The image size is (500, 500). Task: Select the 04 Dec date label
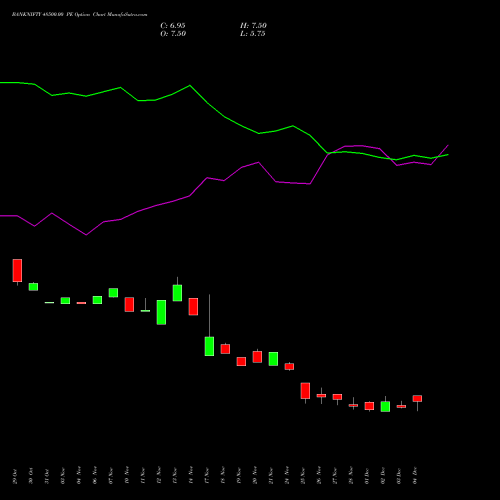415,476
